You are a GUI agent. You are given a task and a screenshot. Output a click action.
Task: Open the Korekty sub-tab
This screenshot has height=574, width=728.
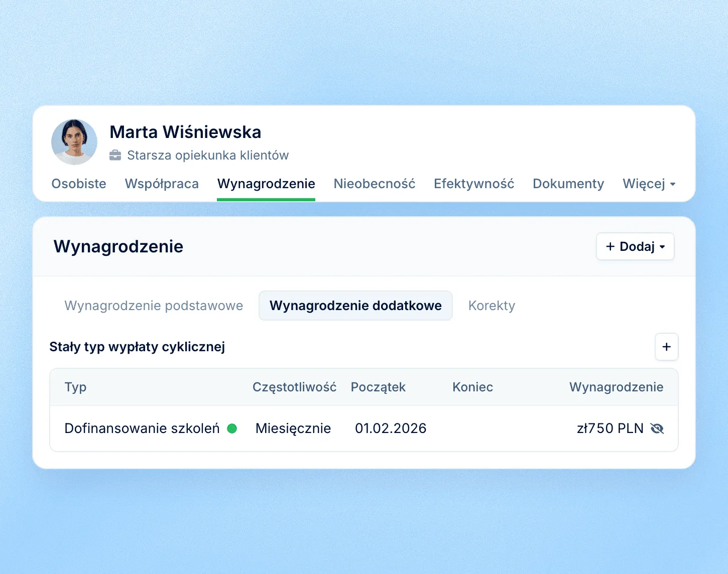(492, 306)
